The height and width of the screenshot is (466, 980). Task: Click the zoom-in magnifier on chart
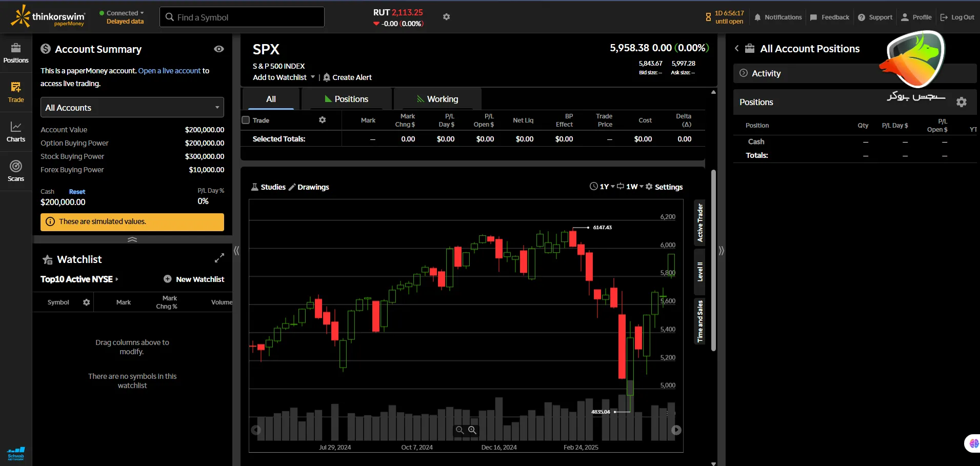[x=471, y=430]
